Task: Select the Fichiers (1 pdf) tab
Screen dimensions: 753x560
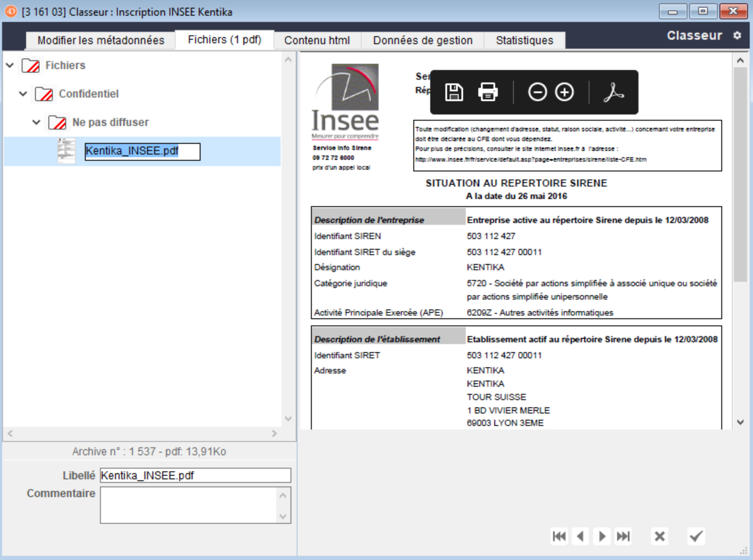Action: tap(225, 40)
